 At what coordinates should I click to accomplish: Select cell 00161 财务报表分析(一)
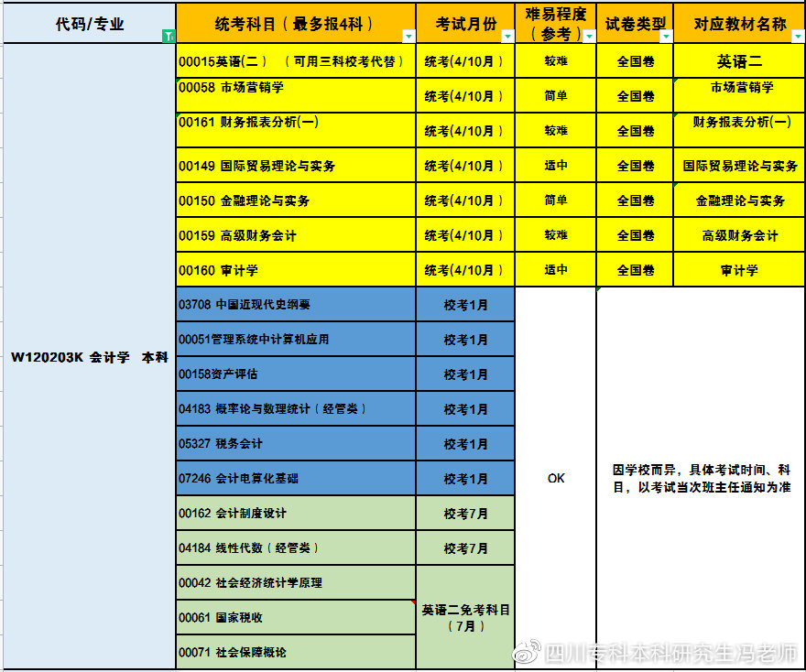pyautogui.click(x=296, y=131)
